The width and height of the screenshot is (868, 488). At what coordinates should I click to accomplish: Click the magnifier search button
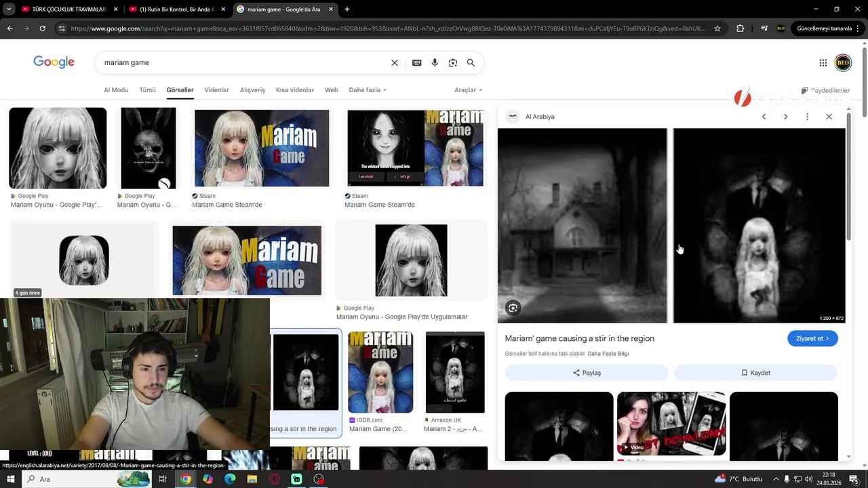471,62
